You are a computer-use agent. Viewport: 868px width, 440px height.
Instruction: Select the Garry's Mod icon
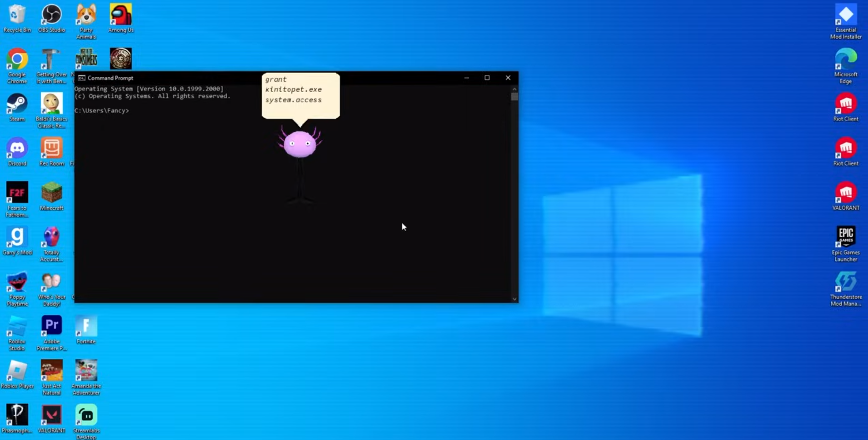pyautogui.click(x=17, y=241)
